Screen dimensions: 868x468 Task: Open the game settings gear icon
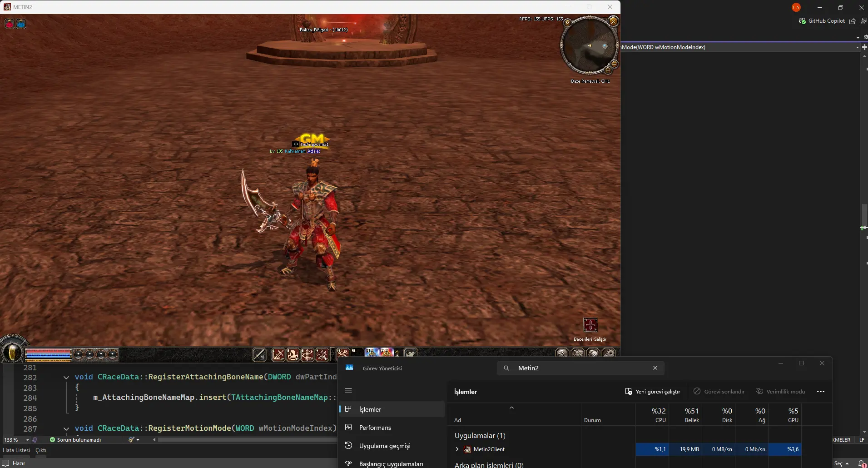[x=609, y=353]
